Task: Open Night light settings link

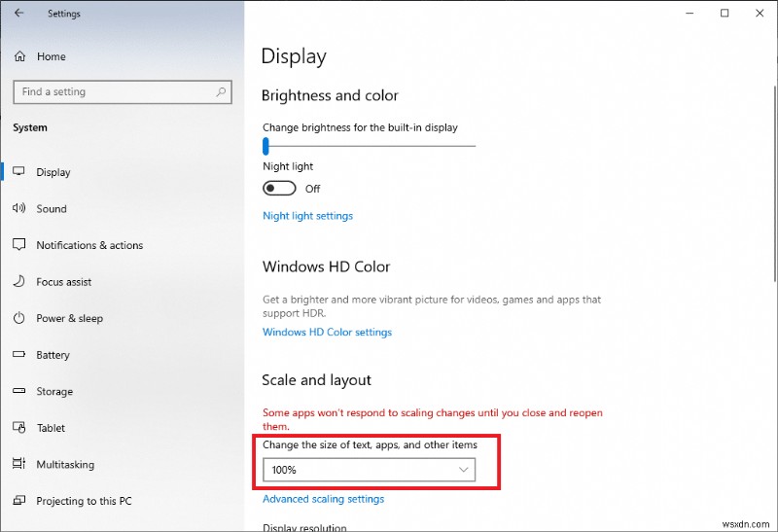Action: click(x=307, y=216)
